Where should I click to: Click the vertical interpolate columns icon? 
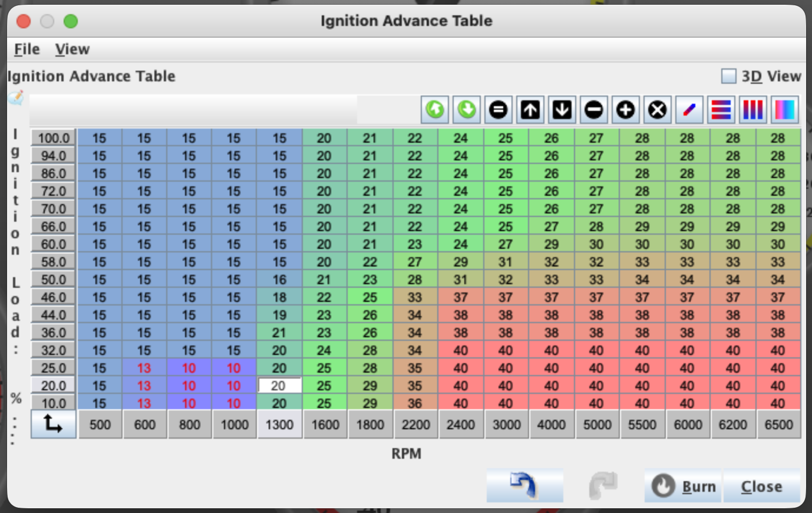tap(752, 109)
